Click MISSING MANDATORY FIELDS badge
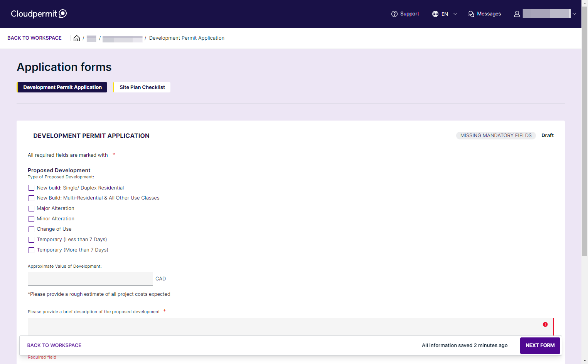588x364 pixels. click(496, 136)
